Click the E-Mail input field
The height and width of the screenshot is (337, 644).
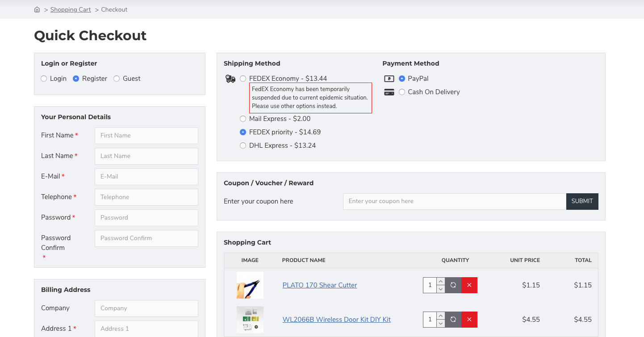click(146, 177)
